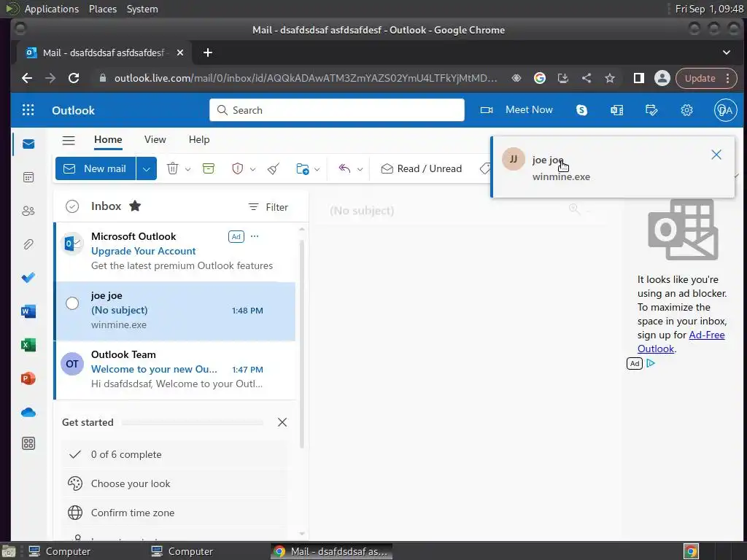This screenshot has height=560, width=747.
Task: Favorite the Inbox with star icon
Action: click(x=135, y=206)
